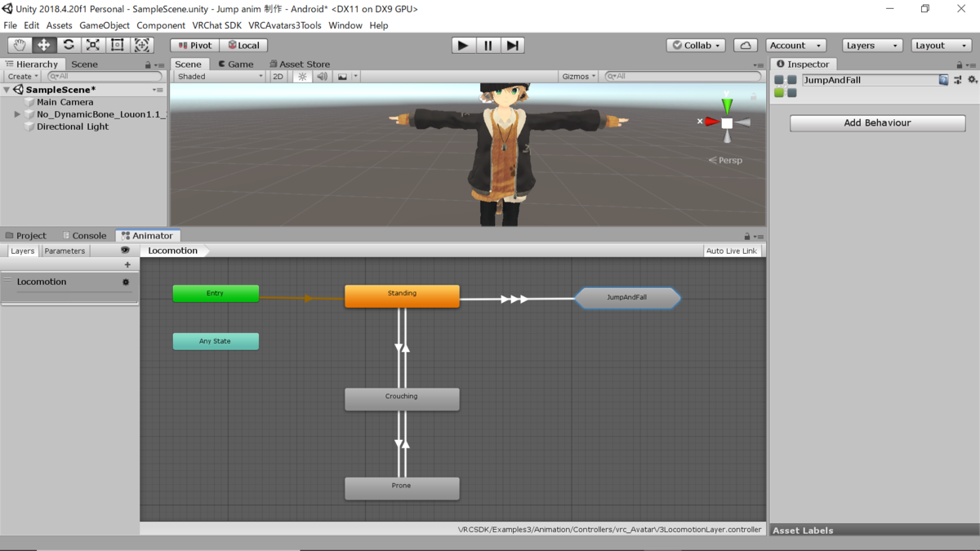980x551 pixels.
Task: Switch to Parameters tab in Animator
Action: tap(65, 251)
